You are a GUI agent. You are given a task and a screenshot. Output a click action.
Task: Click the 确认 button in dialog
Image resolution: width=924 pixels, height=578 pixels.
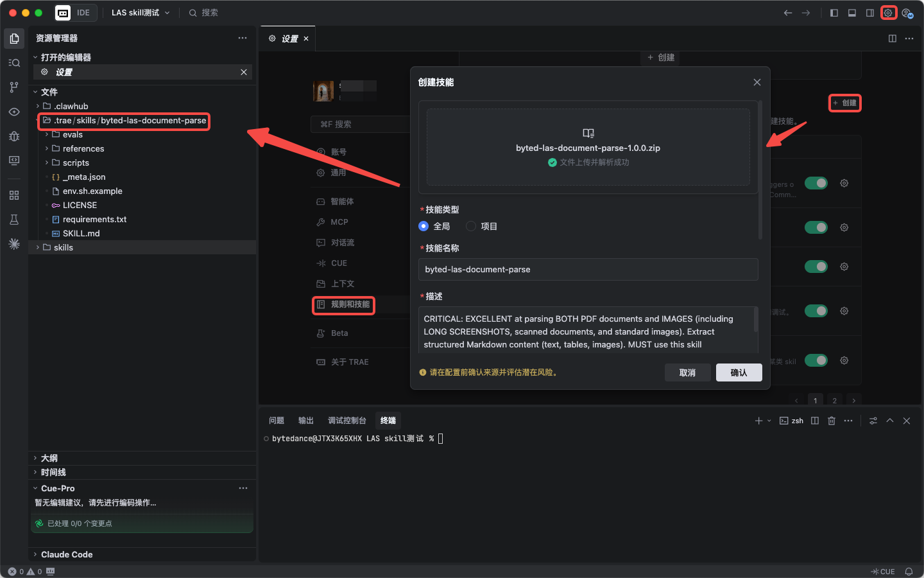(739, 372)
